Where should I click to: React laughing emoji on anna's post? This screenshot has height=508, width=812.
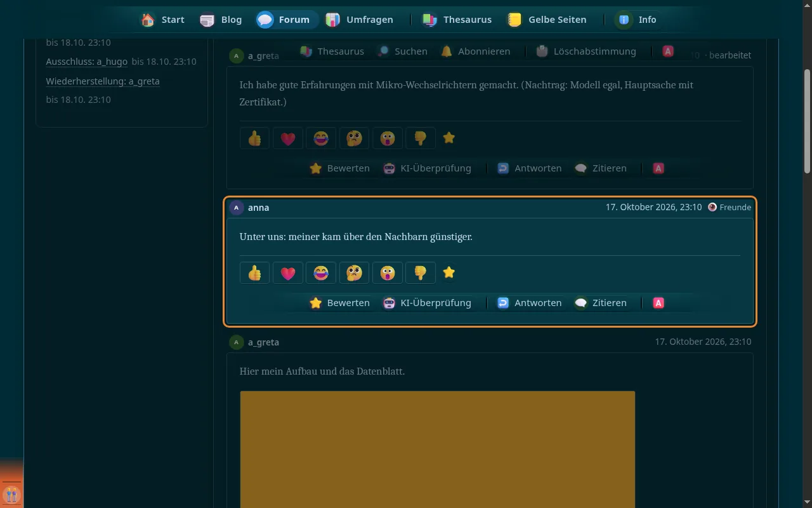click(321, 272)
